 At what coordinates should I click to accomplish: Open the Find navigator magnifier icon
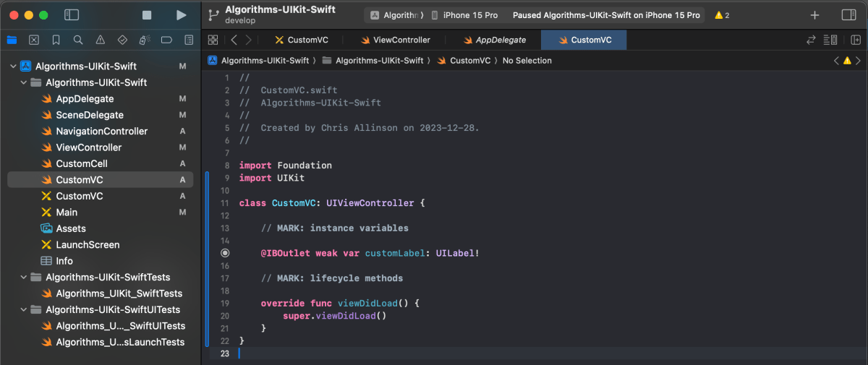point(78,40)
